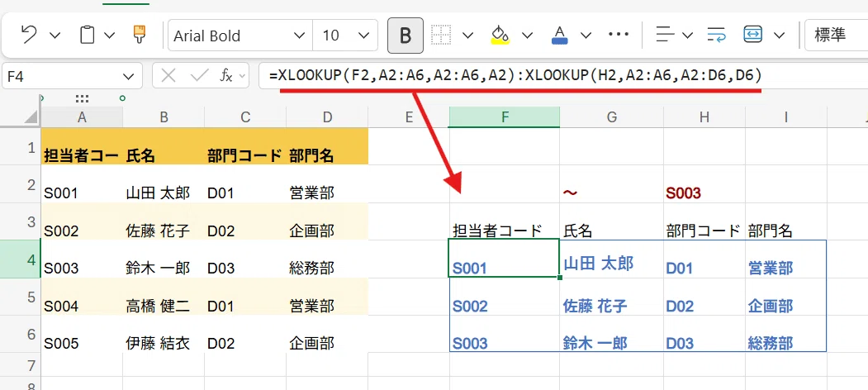Click the Select All corner triangle
This screenshot has width=868, height=390.
pos(31,117)
